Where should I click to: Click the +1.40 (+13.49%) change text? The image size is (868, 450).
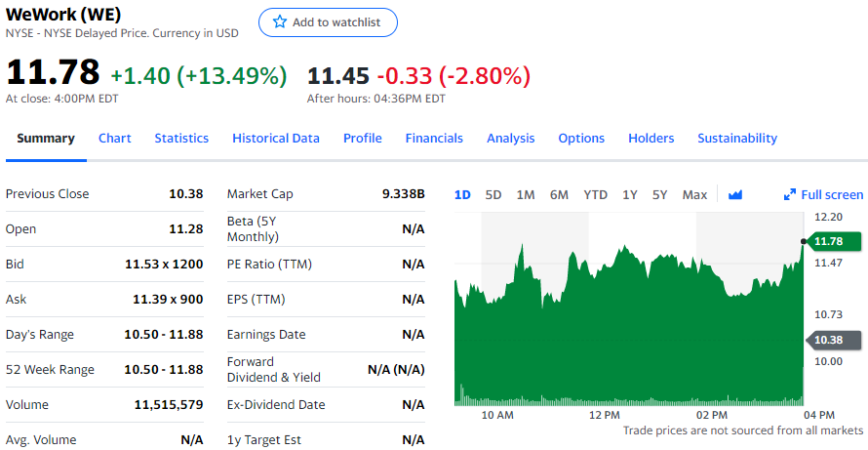[x=199, y=76]
